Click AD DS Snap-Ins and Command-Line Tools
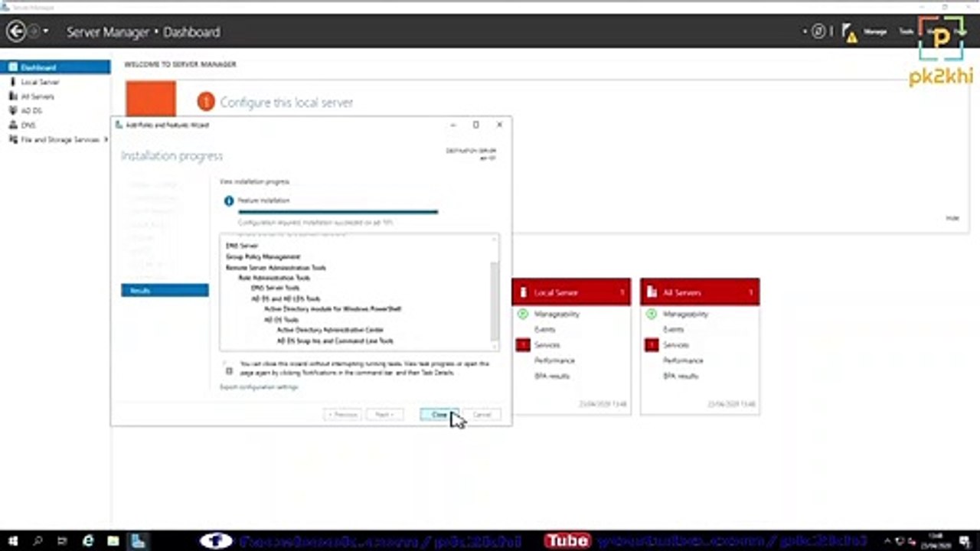This screenshot has height=551, width=980. click(335, 341)
